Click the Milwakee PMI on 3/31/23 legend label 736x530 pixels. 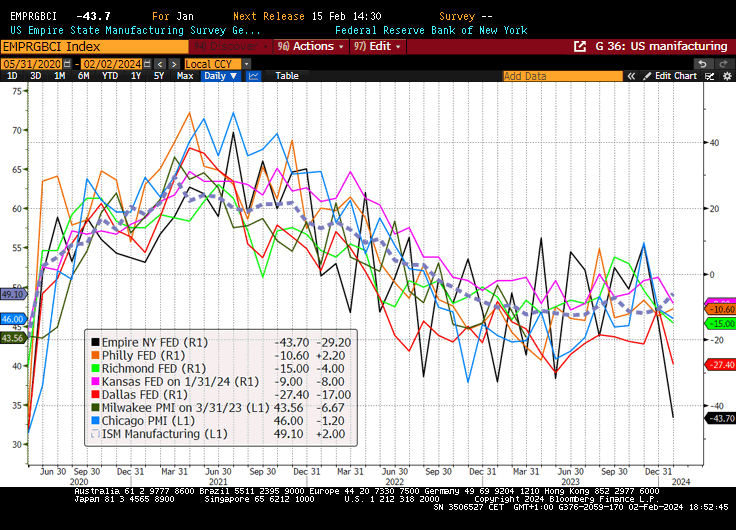186,407
